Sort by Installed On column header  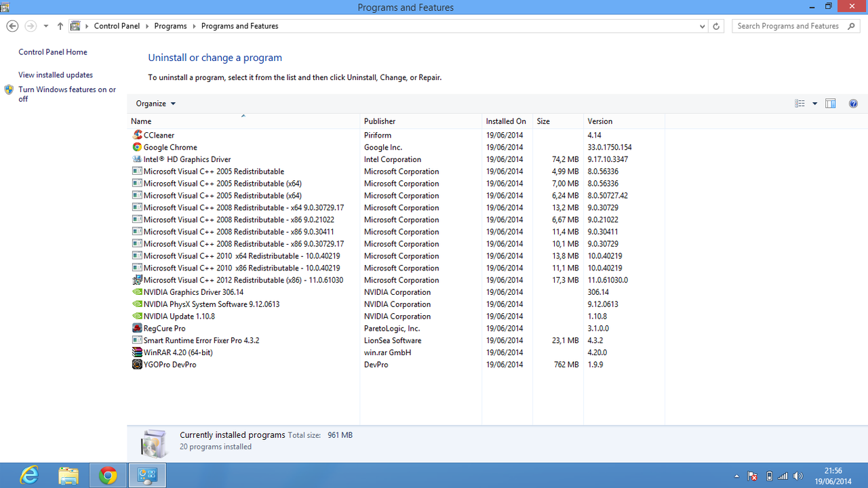(x=507, y=121)
